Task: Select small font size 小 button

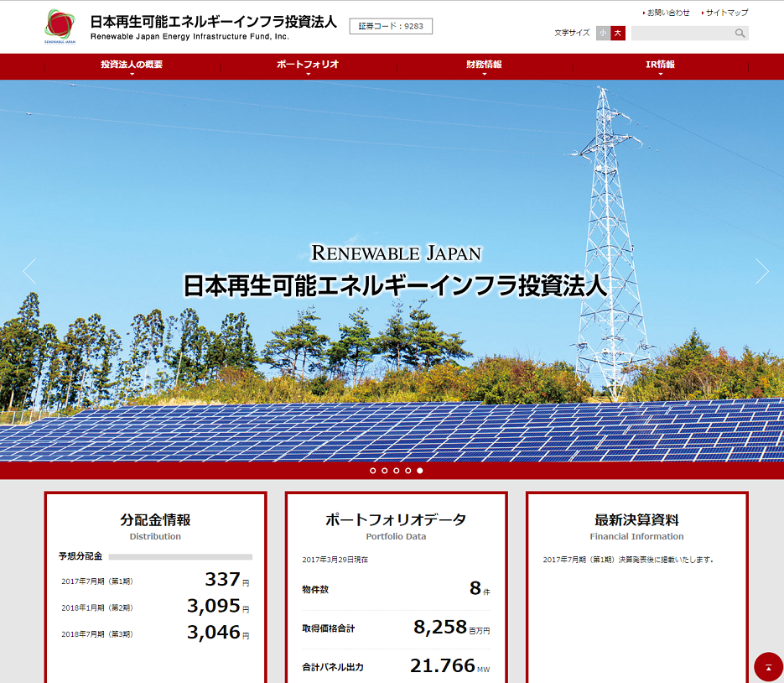Action: tap(603, 33)
